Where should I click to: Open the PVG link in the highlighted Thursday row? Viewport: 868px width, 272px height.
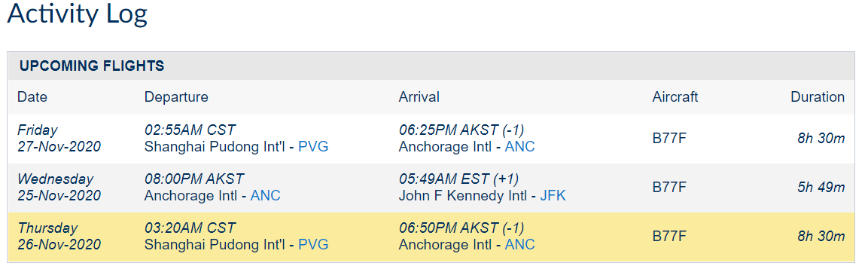[x=313, y=244]
